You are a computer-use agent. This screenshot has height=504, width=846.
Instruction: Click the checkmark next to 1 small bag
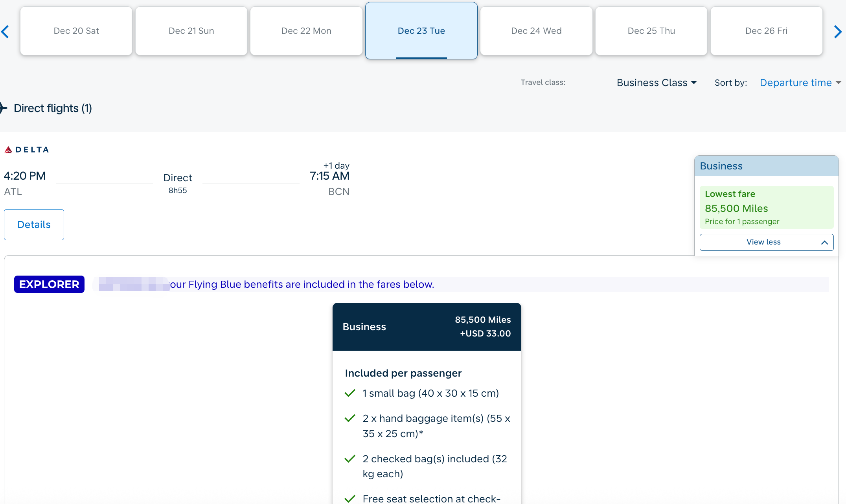(350, 393)
